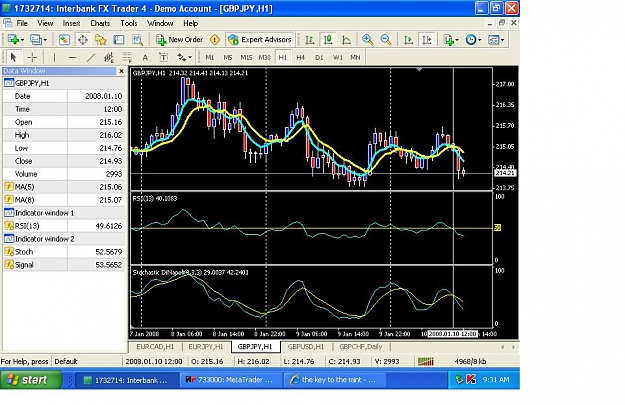
Task: Close the Data Window panel
Action: tap(122, 71)
